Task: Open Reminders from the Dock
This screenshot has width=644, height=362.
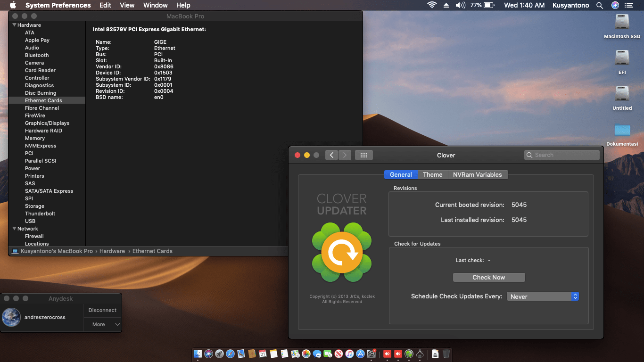Action: (x=285, y=354)
